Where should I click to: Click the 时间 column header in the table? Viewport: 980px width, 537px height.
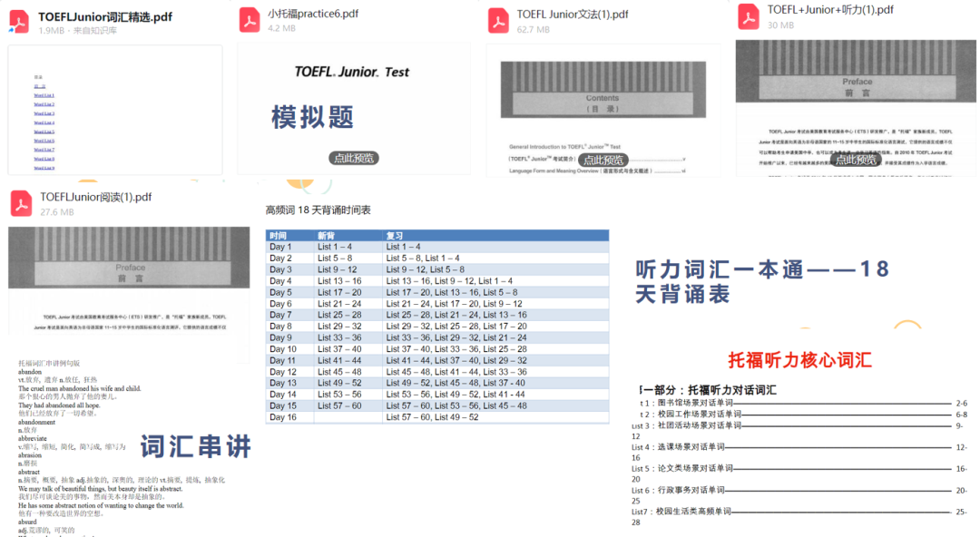pos(279,236)
